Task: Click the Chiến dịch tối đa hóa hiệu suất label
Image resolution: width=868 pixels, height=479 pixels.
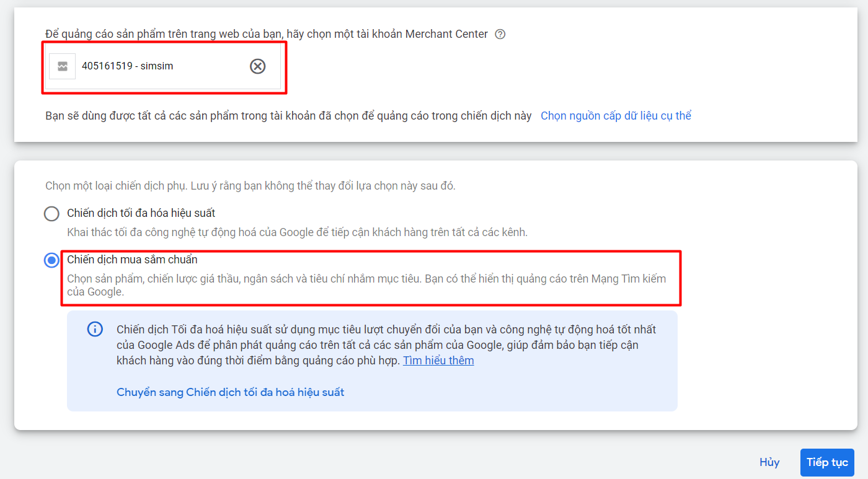Action: point(141,213)
